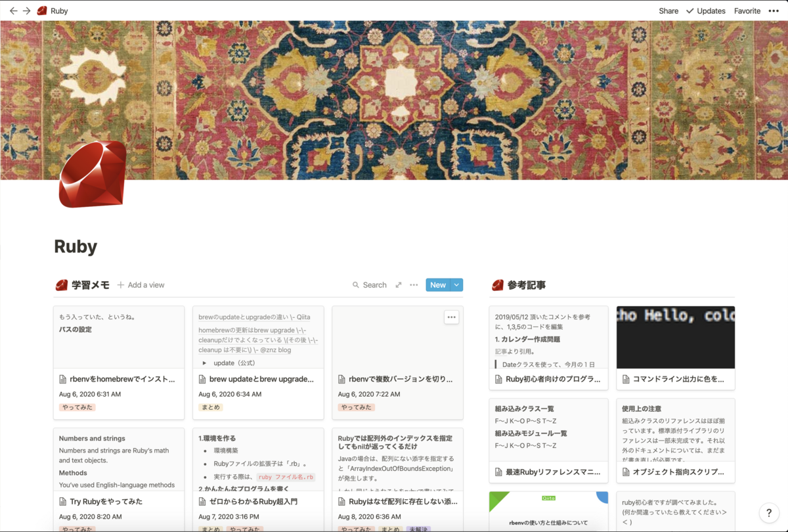The width and height of the screenshot is (788, 532).
Task: Add page to Favorite
Action: coord(747,11)
